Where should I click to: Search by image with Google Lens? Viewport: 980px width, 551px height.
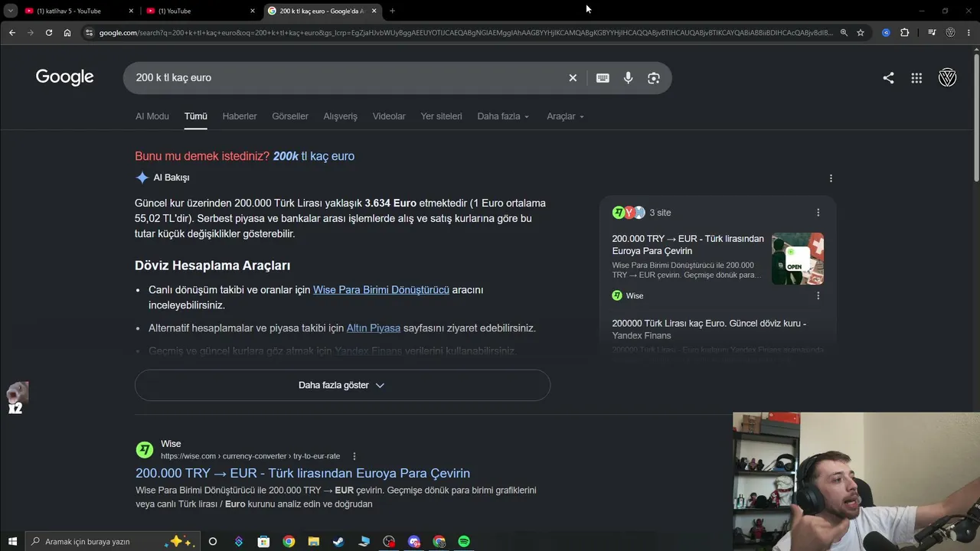(654, 78)
